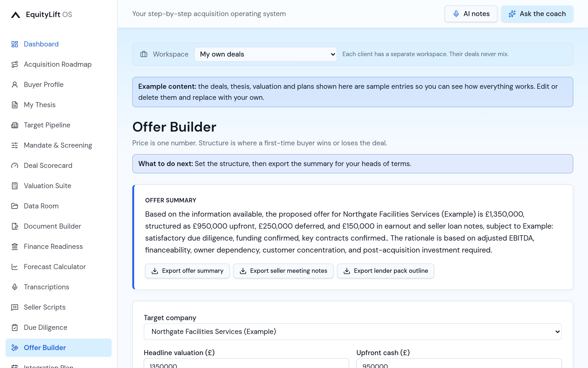Viewport: 588px width, 368px height.
Task: Go to Transcriptions page
Action: click(58, 287)
